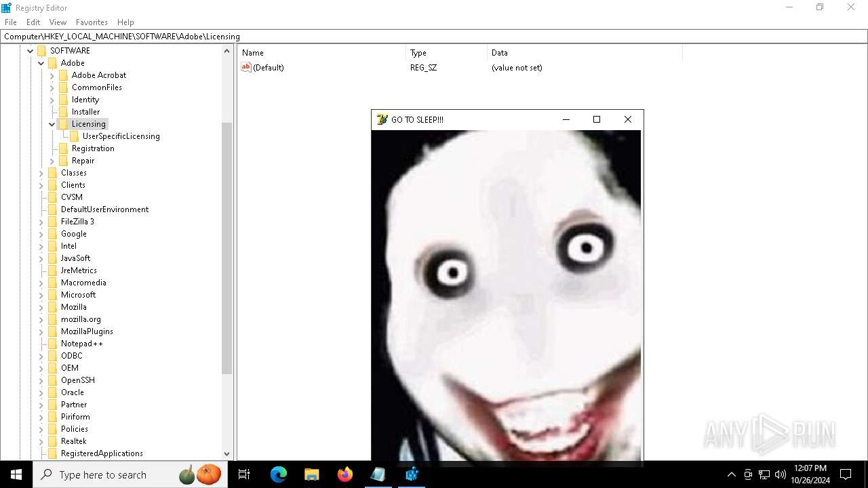Open Task View from taskbar
This screenshot has width=868, height=488.
[244, 474]
